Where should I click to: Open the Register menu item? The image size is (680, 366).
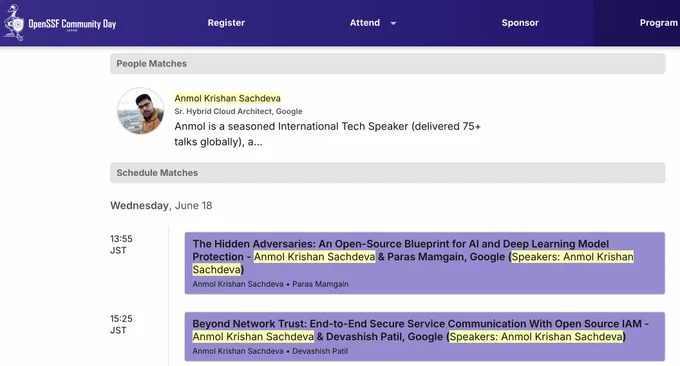226,23
